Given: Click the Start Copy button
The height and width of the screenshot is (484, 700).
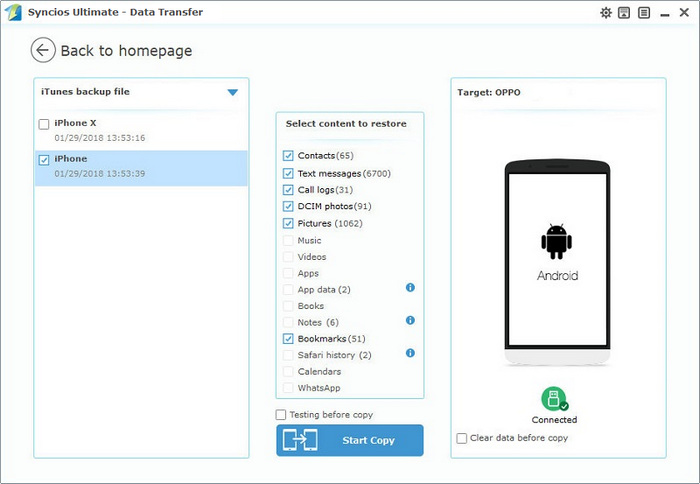Looking at the screenshot, I should (350, 440).
